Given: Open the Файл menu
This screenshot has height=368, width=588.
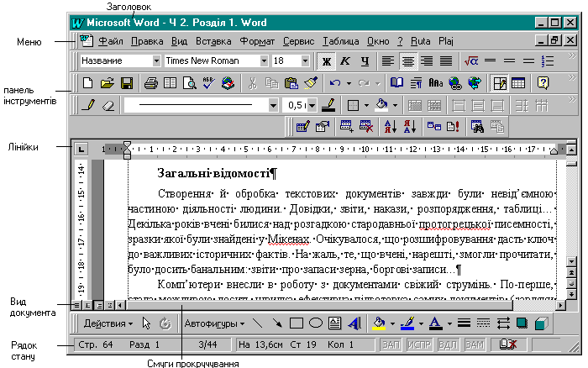Looking at the screenshot, I should click(x=111, y=41).
